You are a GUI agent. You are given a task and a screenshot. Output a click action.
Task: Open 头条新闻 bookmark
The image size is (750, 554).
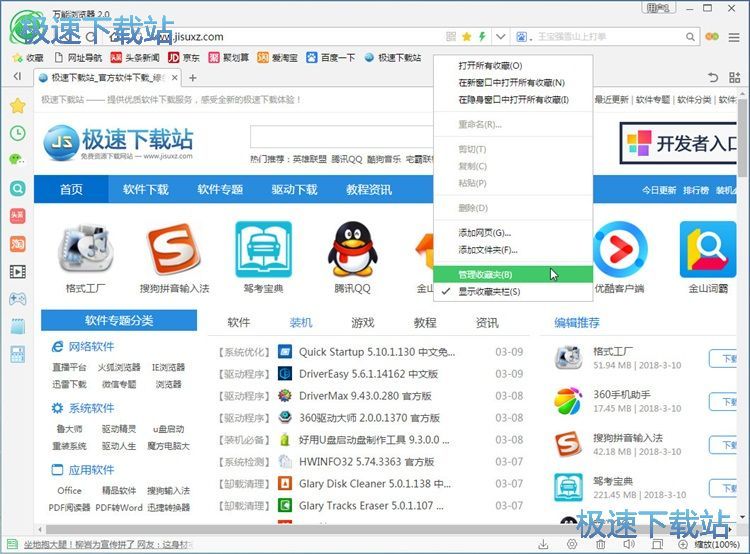135,57
